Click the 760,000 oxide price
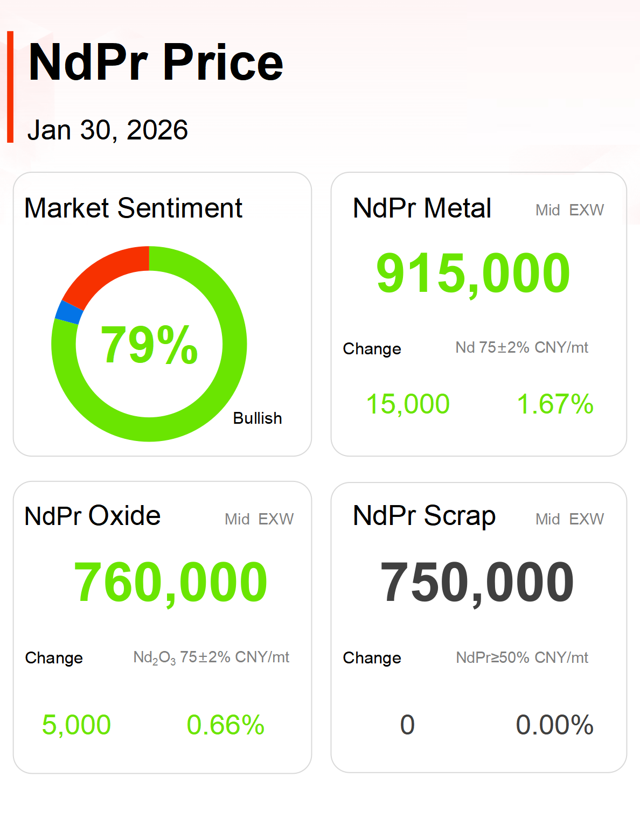Screen dimensions: 640x840 pyautogui.click(x=170, y=583)
